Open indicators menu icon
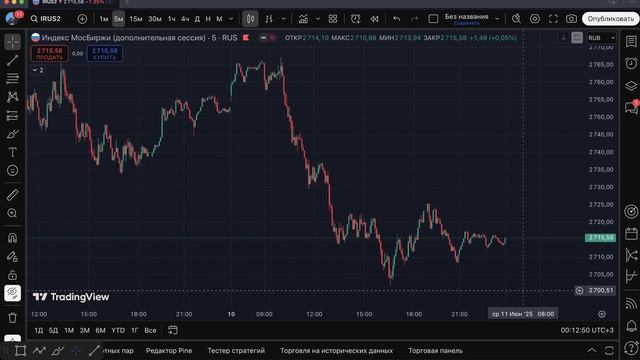 click(x=269, y=19)
